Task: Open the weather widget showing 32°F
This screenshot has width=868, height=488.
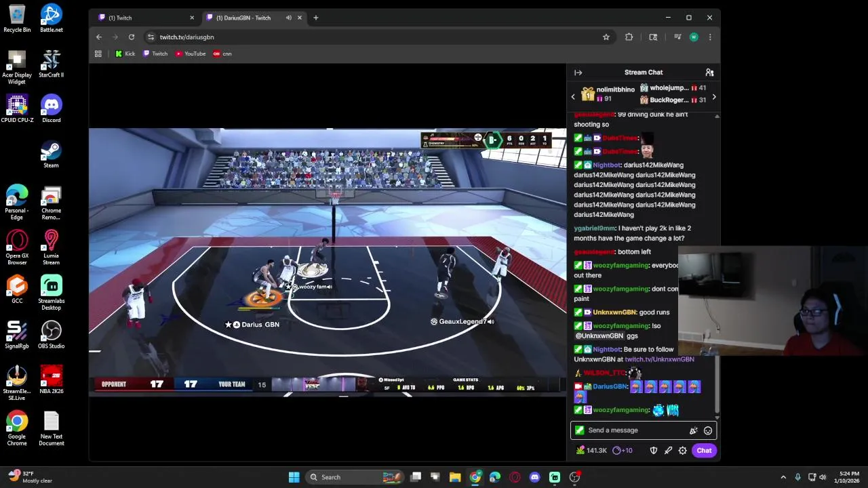Action: (x=31, y=477)
